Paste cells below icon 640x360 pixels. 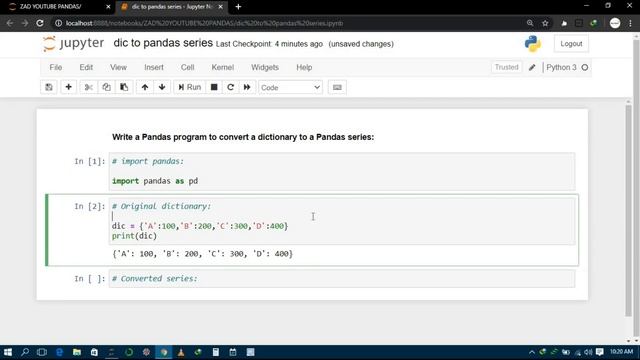click(124, 87)
